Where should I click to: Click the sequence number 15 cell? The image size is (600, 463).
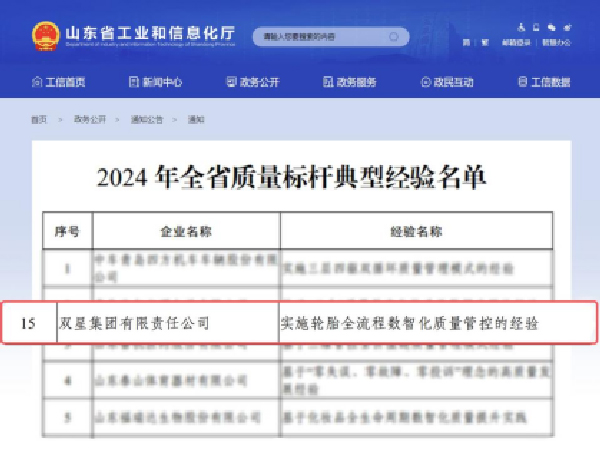click(29, 323)
